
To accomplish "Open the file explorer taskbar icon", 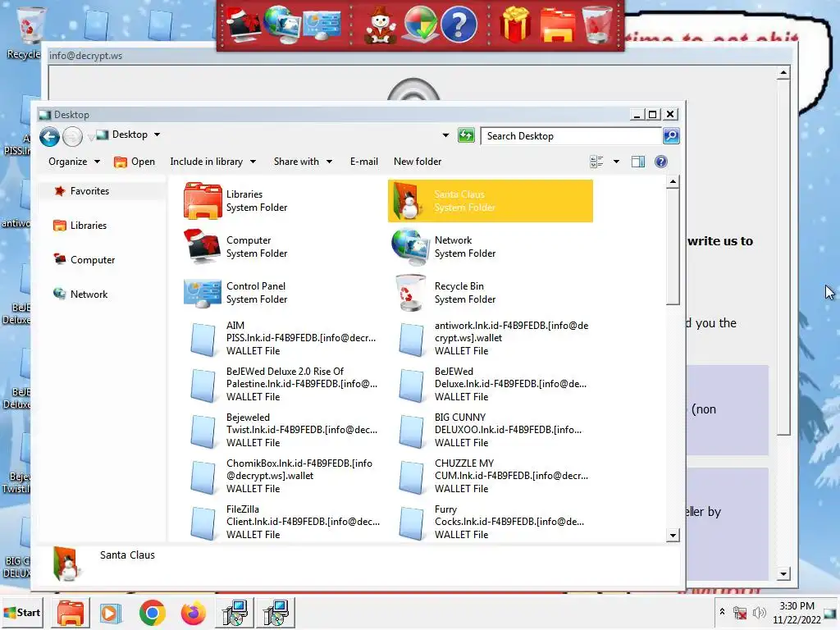I will (x=71, y=613).
